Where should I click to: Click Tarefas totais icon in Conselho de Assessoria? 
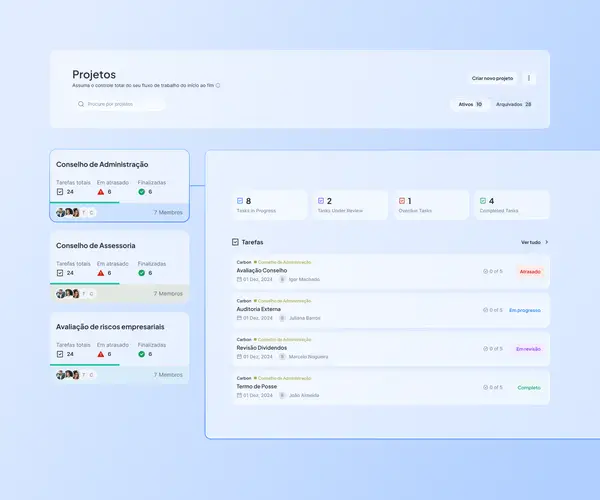(60, 273)
